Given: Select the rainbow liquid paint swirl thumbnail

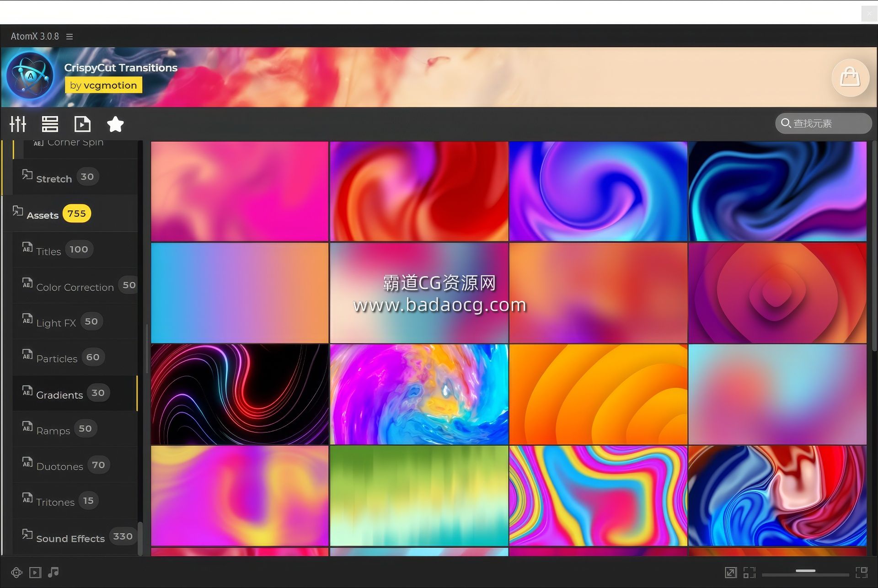Looking at the screenshot, I should tap(419, 394).
